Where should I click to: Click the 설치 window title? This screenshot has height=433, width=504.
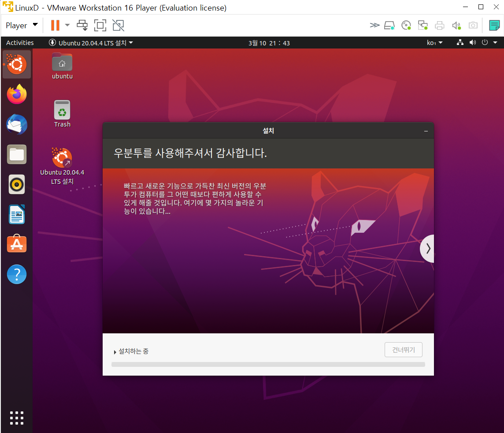268,131
